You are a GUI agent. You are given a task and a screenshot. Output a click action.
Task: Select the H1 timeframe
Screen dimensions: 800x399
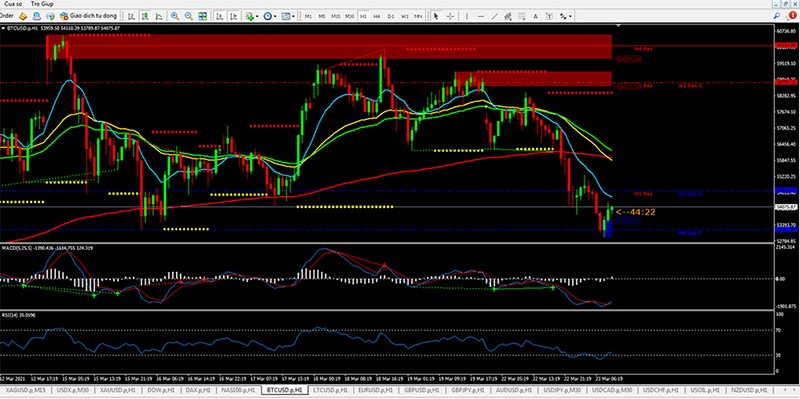pos(363,16)
